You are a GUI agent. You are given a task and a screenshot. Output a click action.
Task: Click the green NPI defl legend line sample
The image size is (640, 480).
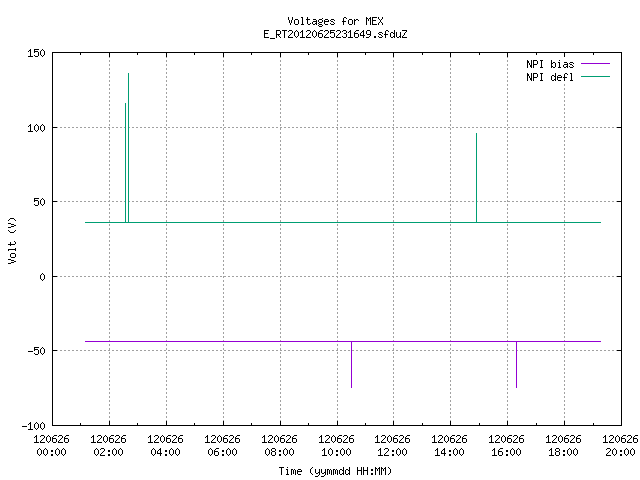click(595, 77)
